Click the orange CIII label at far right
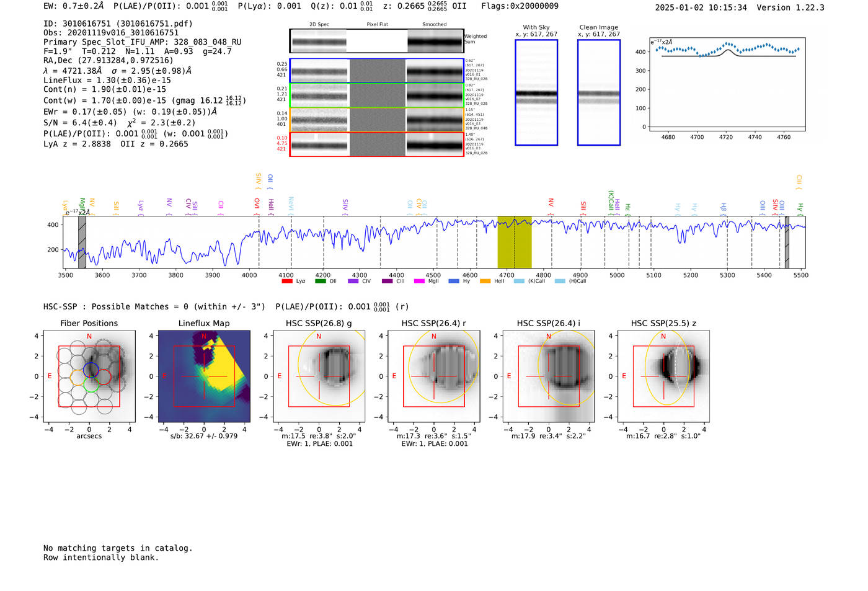 click(x=799, y=182)
